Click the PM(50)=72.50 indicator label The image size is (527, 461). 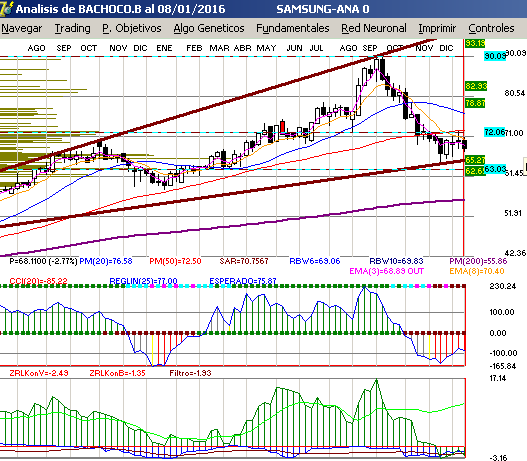click(x=175, y=261)
